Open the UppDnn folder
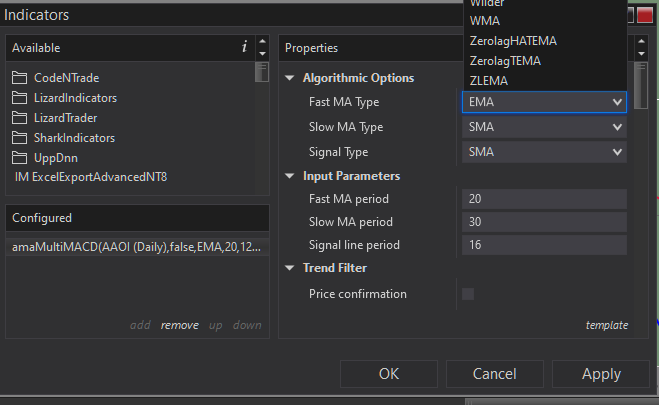This screenshot has width=659, height=405. pos(45,158)
